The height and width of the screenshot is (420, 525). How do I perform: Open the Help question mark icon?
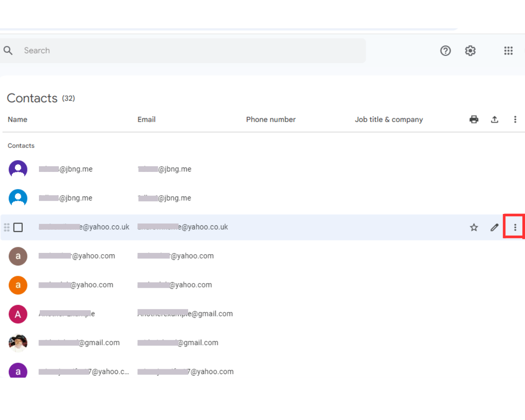pos(445,51)
